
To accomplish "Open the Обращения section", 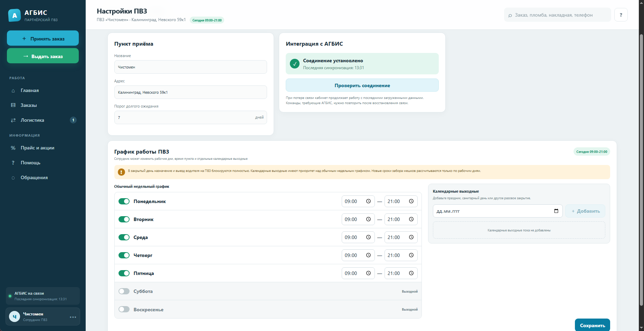I will [x=43, y=178].
